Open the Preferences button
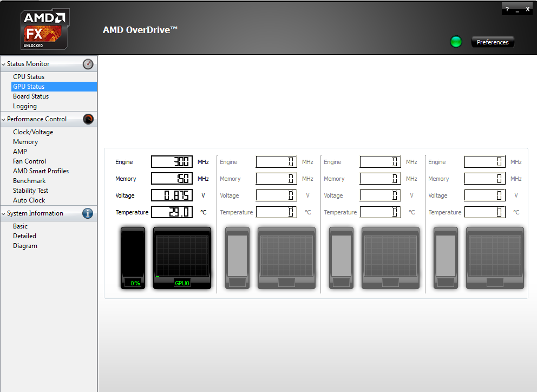This screenshot has width=537, height=392. click(493, 42)
